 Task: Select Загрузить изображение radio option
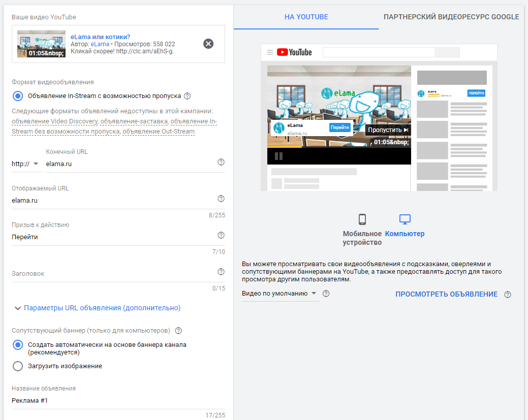pyautogui.click(x=18, y=366)
